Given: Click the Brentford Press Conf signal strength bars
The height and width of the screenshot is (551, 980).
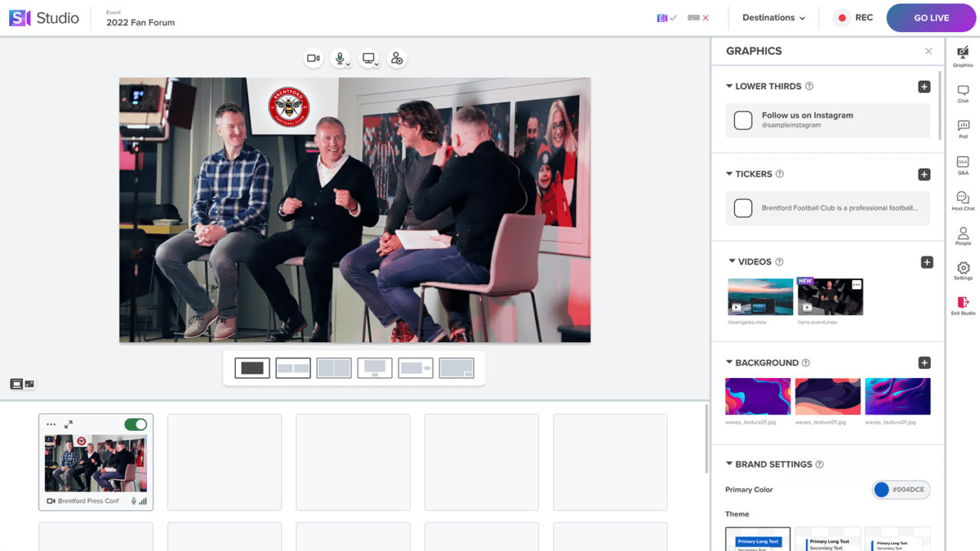Looking at the screenshot, I should [143, 501].
